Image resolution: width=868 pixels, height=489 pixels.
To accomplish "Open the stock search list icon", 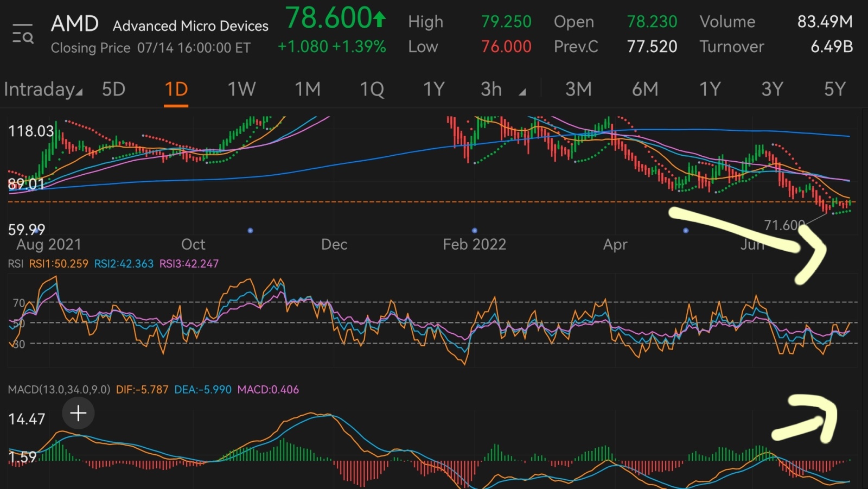I will pyautogui.click(x=23, y=34).
